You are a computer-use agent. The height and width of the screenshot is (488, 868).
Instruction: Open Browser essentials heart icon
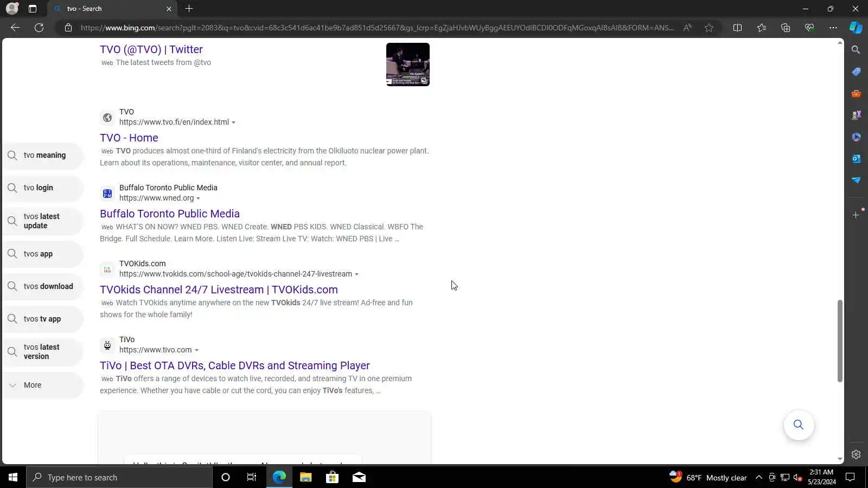[809, 28]
